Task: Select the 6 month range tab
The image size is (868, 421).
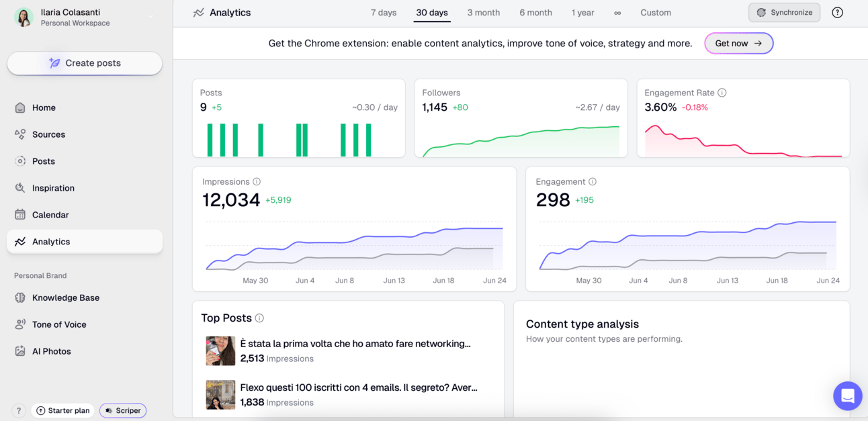Action: 535,13
